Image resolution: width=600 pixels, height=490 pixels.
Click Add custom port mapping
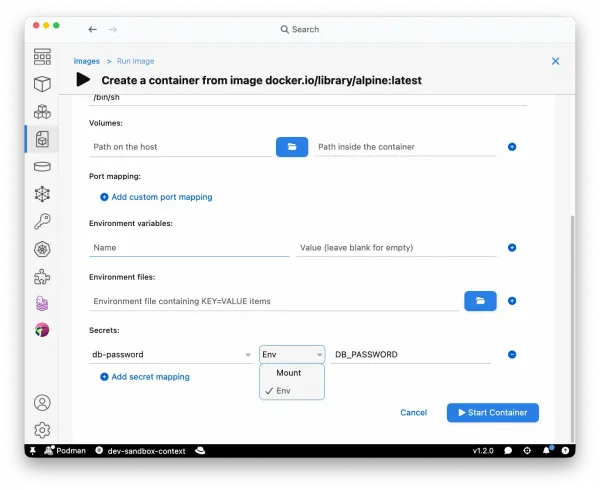click(156, 197)
